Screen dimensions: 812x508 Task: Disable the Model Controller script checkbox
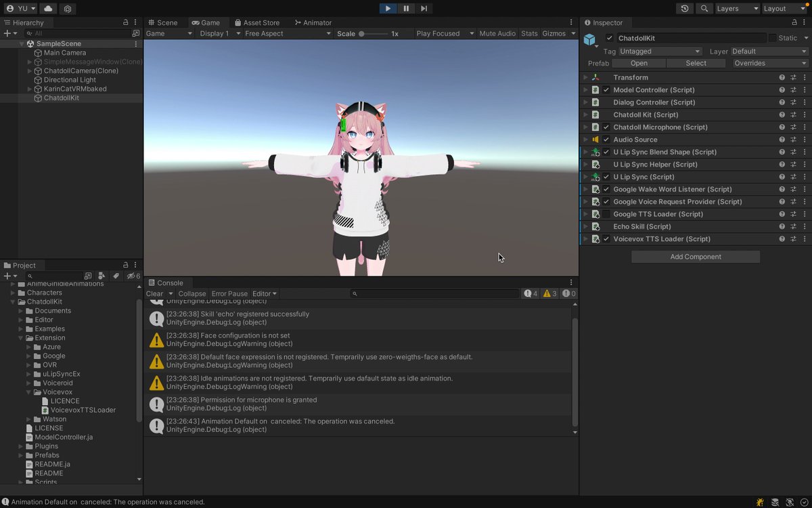pyautogui.click(x=606, y=90)
